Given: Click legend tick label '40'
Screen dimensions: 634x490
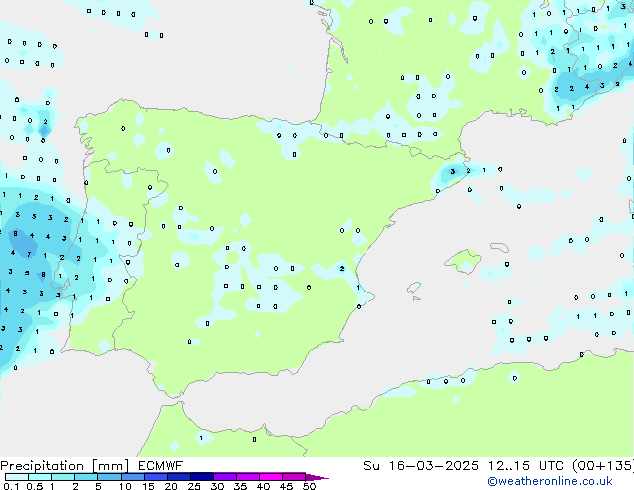Looking at the screenshot, I should tap(263, 486).
